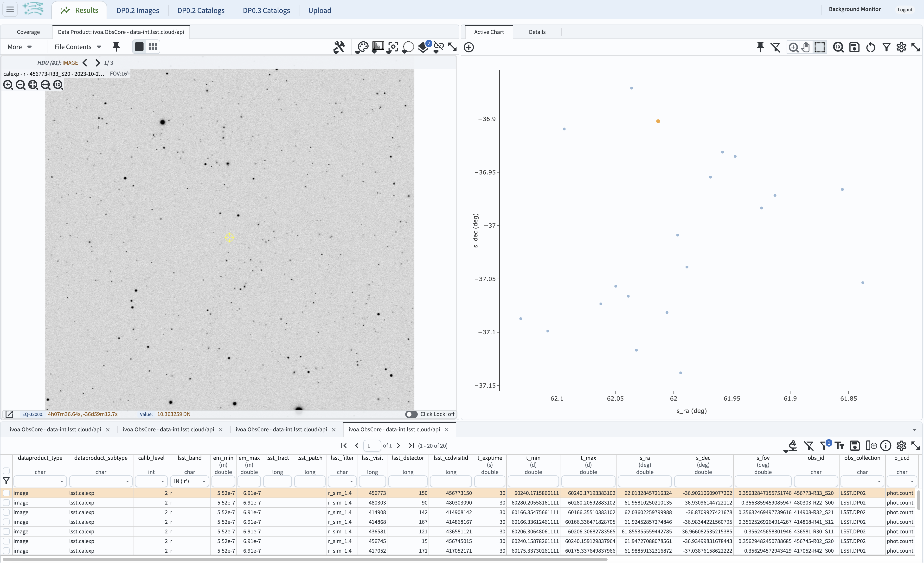Restore chart defaults with the rotate/reset icon
This screenshot has height=563, width=924.
(x=871, y=47)
